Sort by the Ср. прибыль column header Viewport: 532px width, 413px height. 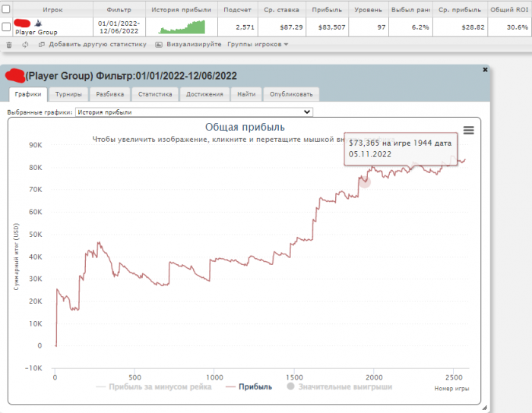460,9
